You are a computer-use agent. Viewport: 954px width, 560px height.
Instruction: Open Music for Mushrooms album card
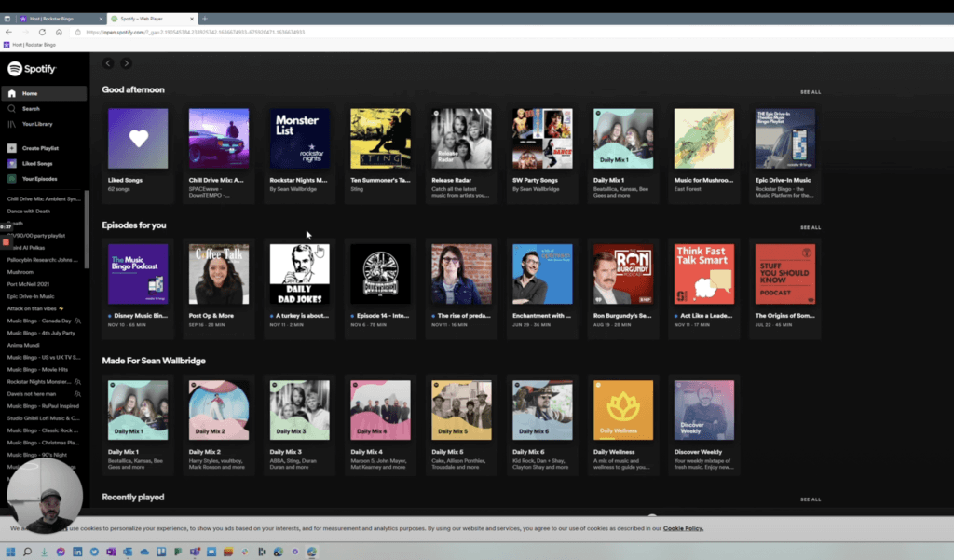click(x=704, y=153)
